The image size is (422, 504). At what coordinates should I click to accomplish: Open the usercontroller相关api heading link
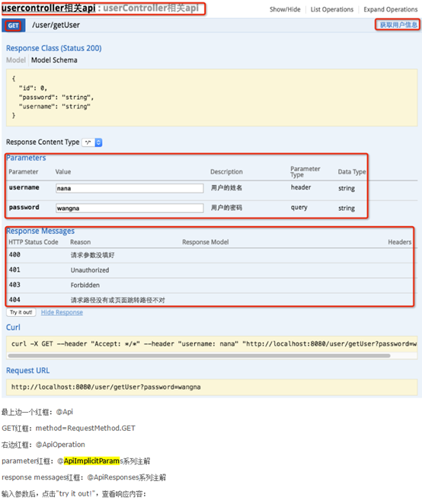49,8
